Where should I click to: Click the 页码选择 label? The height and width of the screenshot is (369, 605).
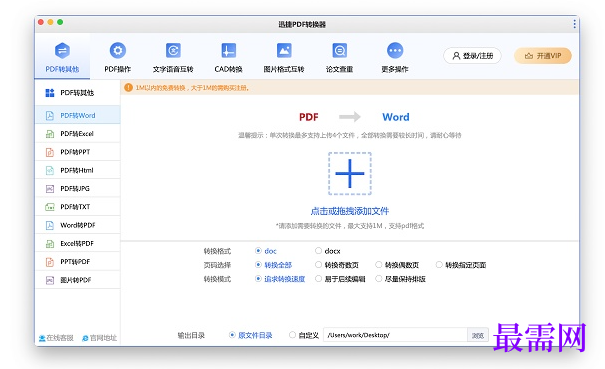click(x=217, y=265)
